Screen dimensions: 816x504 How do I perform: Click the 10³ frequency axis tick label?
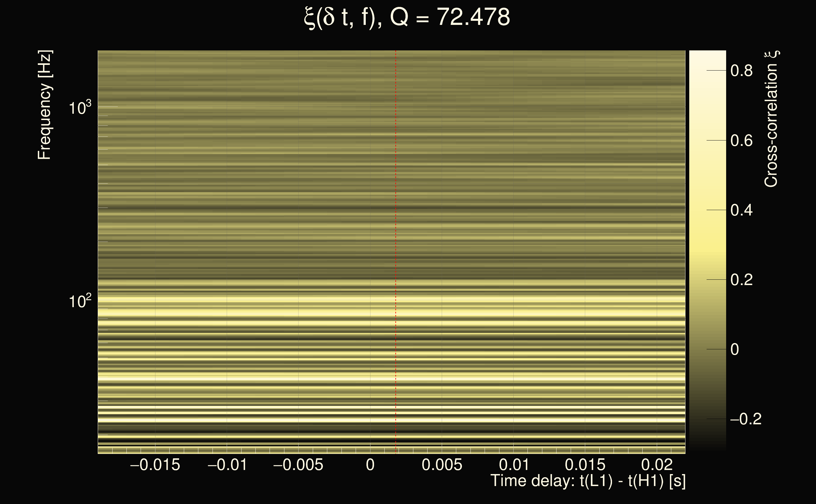[80, 107]
